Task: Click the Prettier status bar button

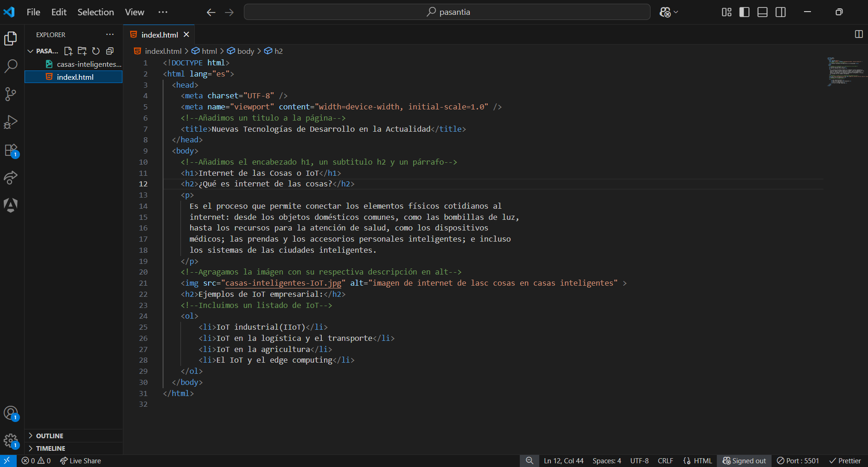Action: click(x=845, y=461)
